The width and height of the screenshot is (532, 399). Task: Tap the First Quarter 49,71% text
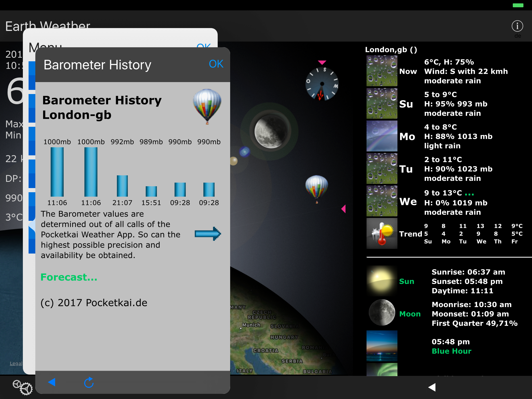[x=475, y=323]
